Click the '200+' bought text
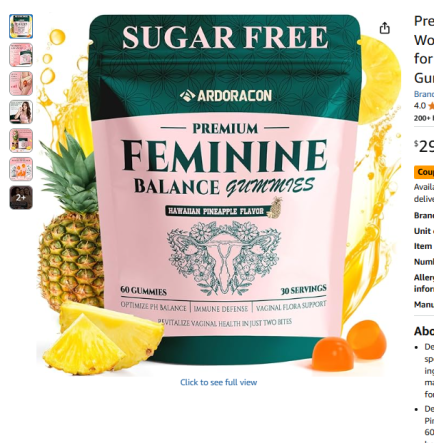Viewport: 434px width, 443px height. [x=424, y=118]
